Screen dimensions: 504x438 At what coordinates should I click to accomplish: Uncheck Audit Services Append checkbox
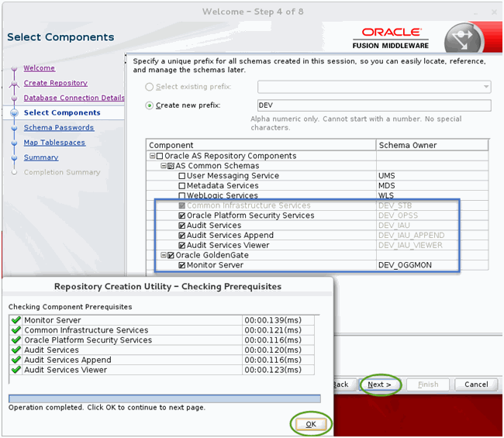pos(182,236)
